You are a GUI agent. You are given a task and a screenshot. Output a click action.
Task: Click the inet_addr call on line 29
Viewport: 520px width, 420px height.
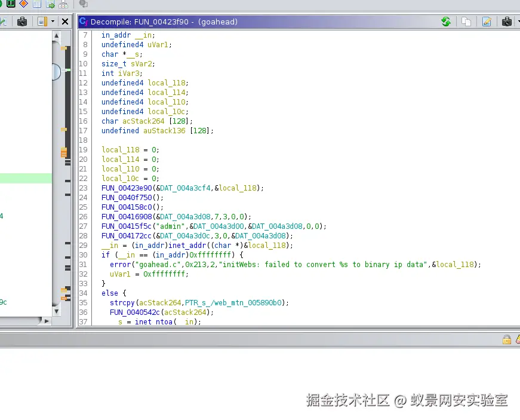click(x=187, y=246)
